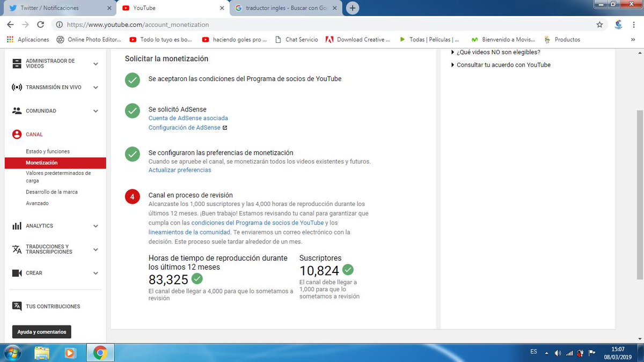The image size is (644, 362).
Task: Show hidden system tray icons arrow
Action: (x=546, y=352)
